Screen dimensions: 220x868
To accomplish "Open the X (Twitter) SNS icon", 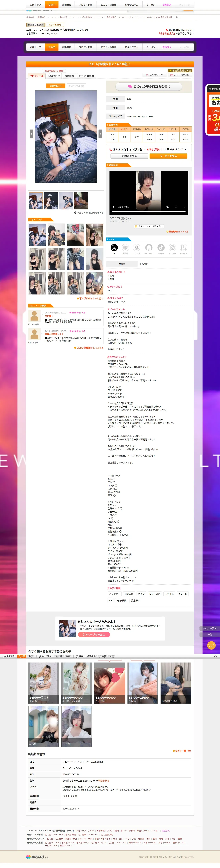I will 114,247.
